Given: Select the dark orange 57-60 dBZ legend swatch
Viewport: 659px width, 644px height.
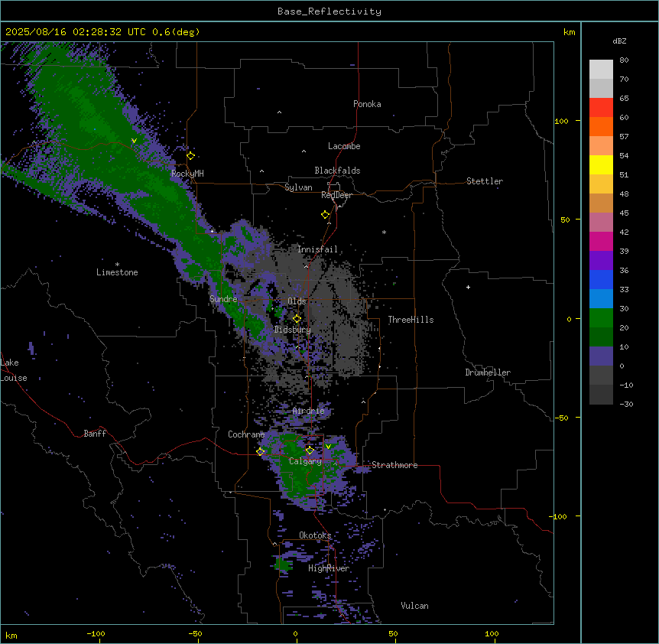Looking at the screenshot, I should 601,126.
